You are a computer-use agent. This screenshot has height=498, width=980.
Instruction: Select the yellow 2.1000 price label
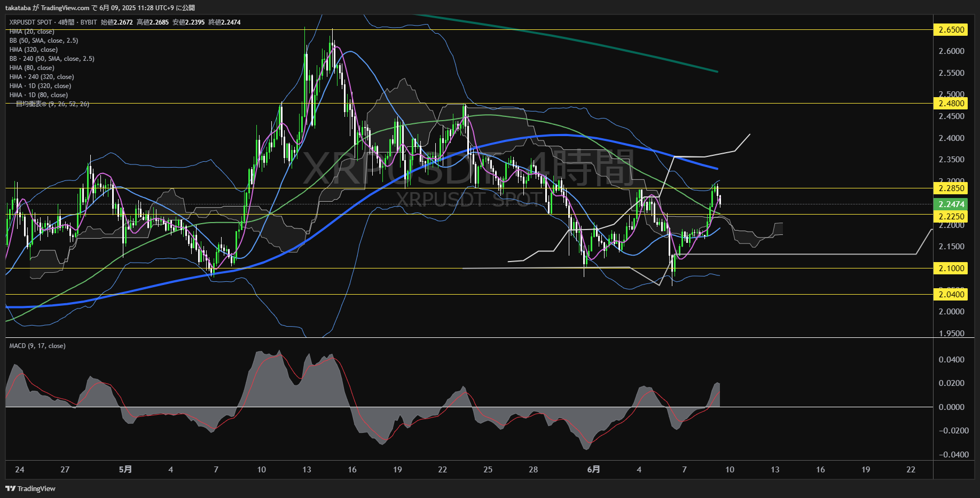pos(951,268)
